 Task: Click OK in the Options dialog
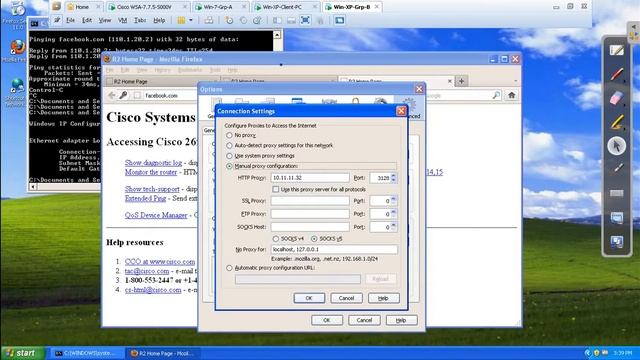[x=327, y=320]
